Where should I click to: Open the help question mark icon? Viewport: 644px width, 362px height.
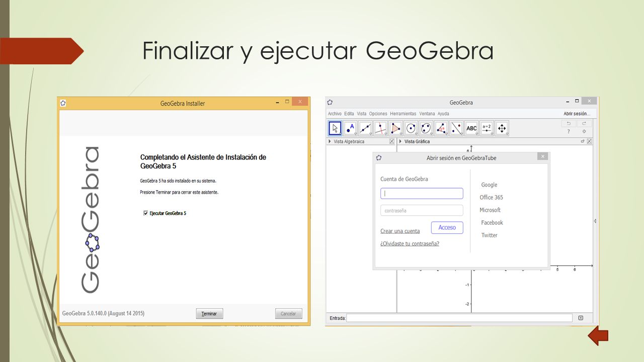tap(569, 132)
